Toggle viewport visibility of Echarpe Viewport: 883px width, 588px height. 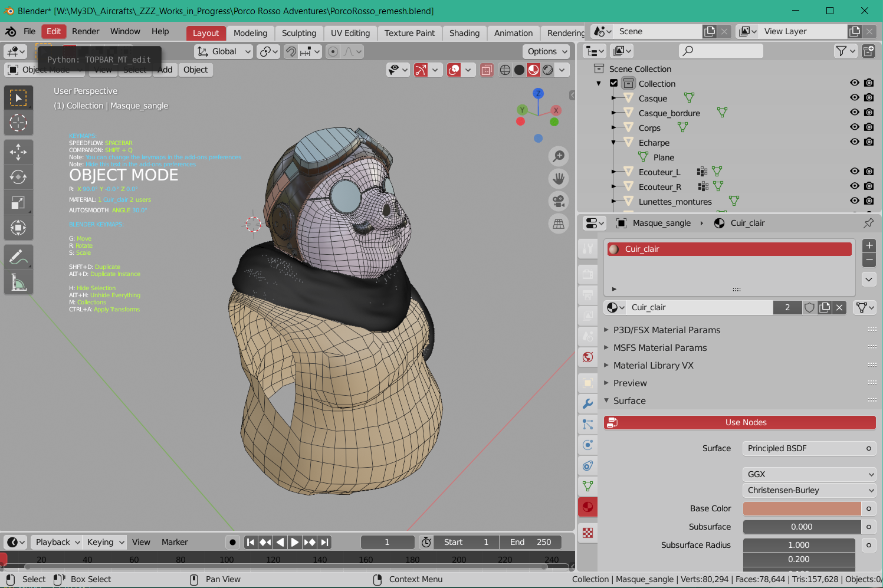pos(854,142)
